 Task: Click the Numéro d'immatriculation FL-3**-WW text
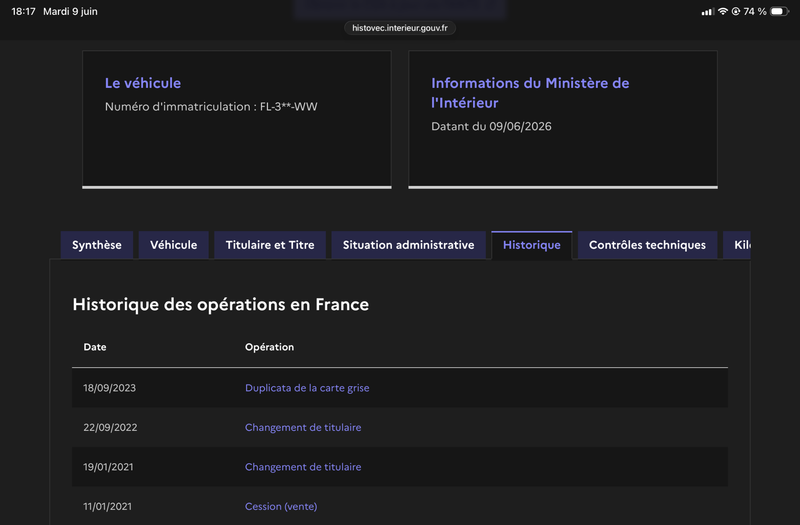211,107
